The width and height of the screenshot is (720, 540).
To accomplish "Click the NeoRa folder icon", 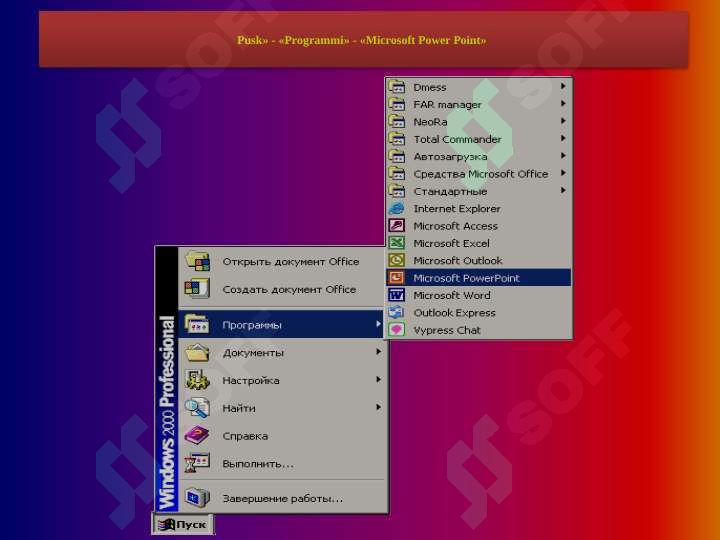I will 396,122.
